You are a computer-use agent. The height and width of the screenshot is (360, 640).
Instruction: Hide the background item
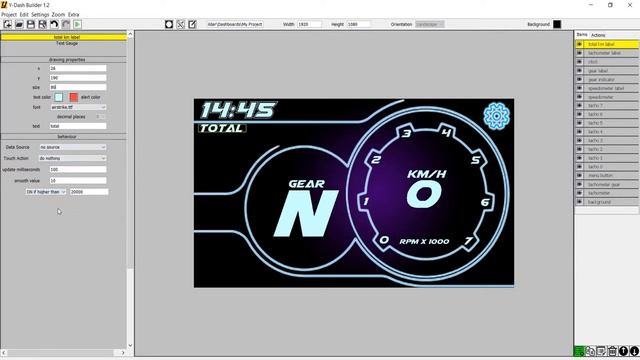click(x=579, y=202)
